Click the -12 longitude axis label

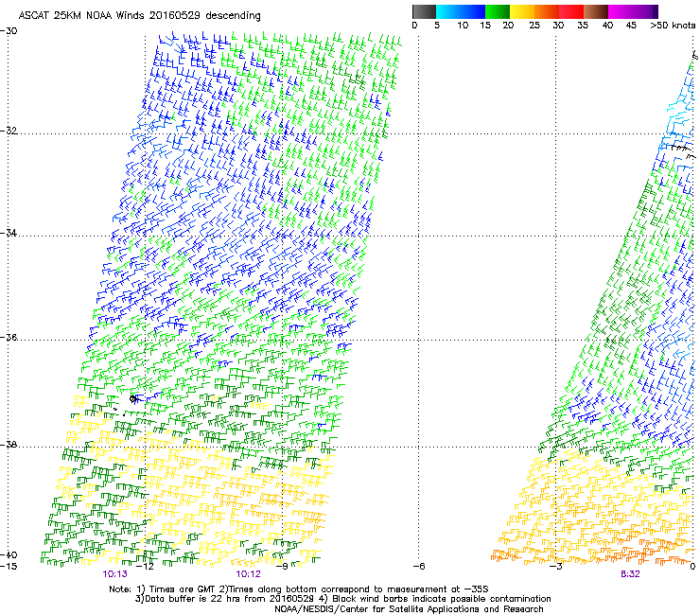pyautogui.click(x=145, y=567)
